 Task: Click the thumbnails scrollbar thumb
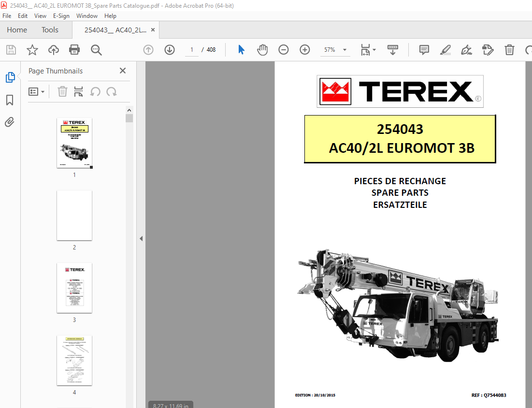click(x=129, y=118)
